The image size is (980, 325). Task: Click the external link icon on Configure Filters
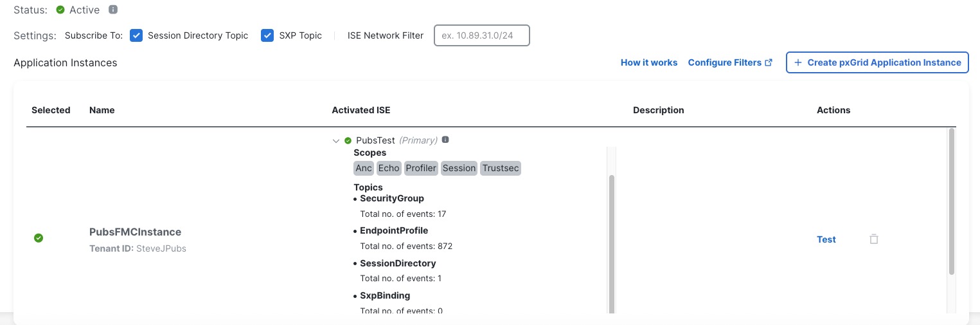[769, 62]
